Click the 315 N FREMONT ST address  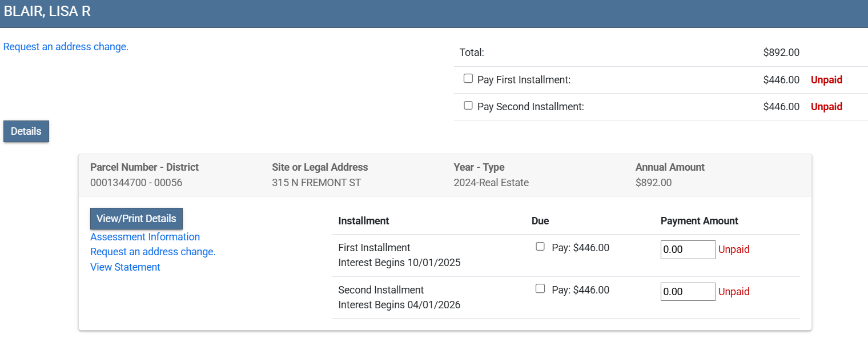click(x=316, y=183)
